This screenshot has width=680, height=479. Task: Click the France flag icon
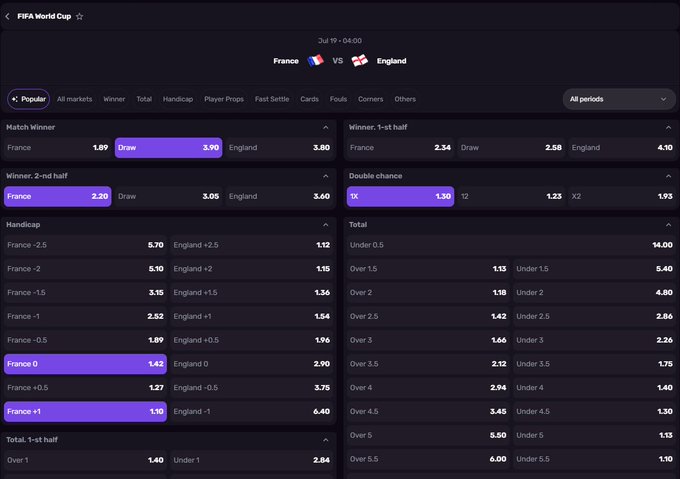(x=316, y=60)
